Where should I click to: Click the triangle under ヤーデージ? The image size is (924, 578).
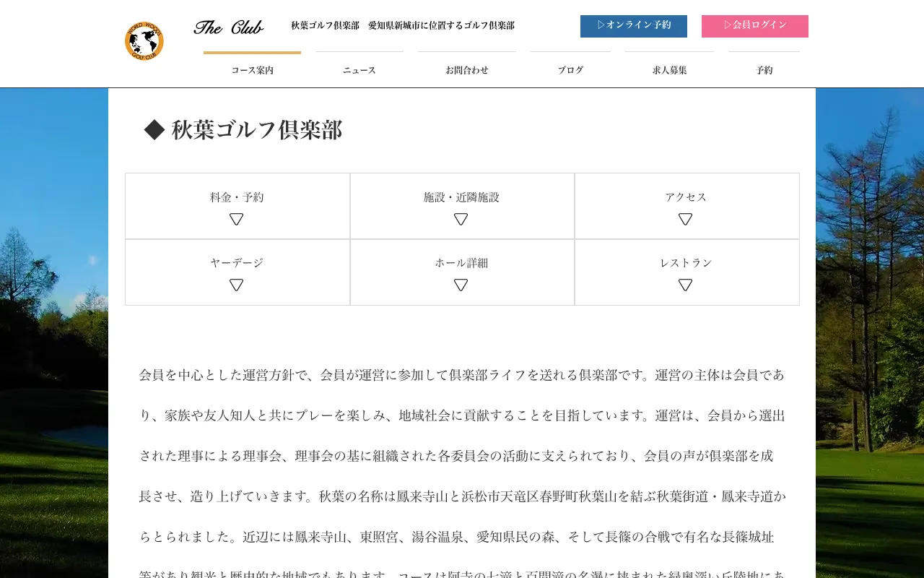point(237,285)
